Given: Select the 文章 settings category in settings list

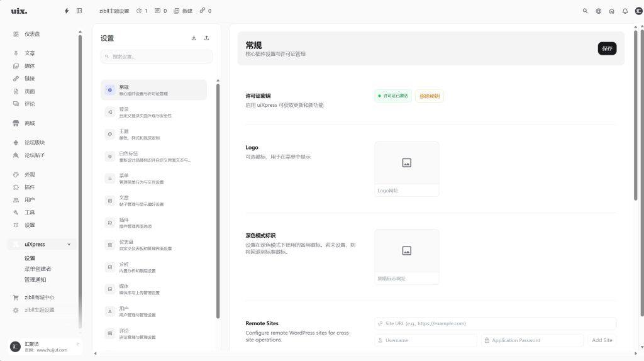Looking at the screenshot, I should 154,201.
